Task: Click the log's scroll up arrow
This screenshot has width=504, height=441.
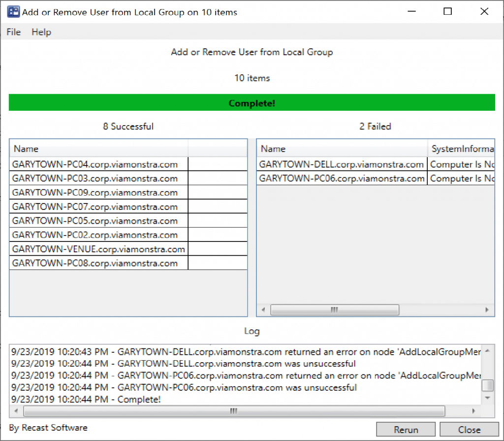Action: point(487,351)
